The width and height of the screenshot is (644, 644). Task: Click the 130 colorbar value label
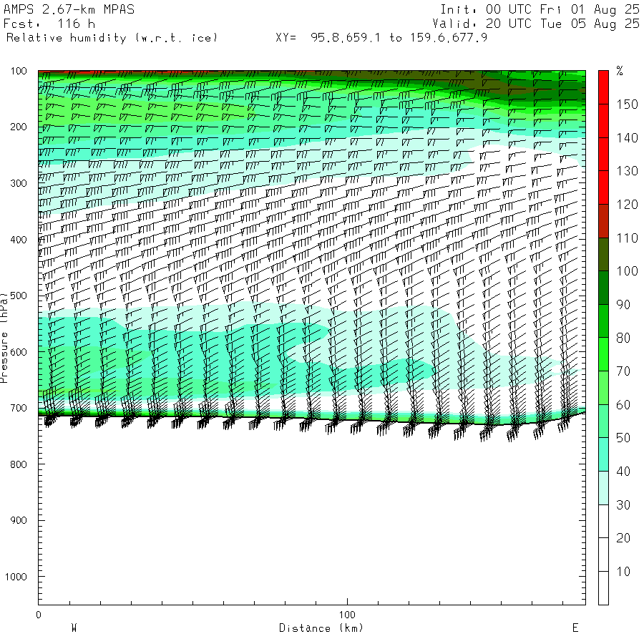click(627, 171)
